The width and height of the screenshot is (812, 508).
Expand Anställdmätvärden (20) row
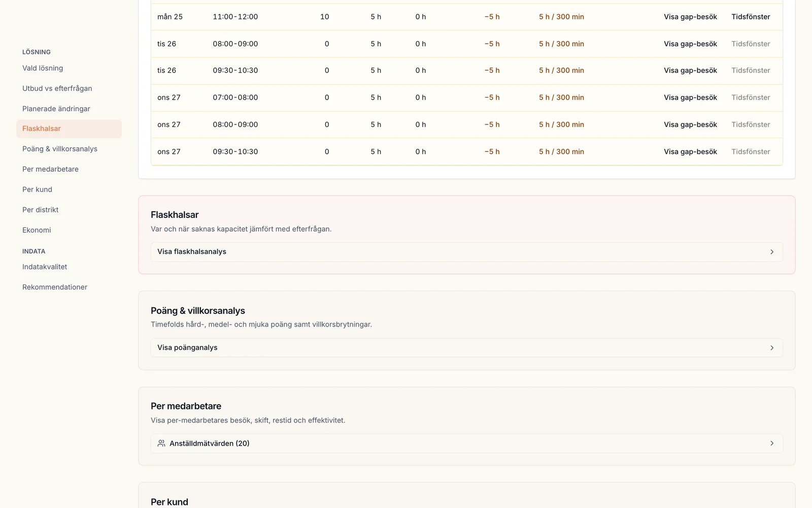466,443
